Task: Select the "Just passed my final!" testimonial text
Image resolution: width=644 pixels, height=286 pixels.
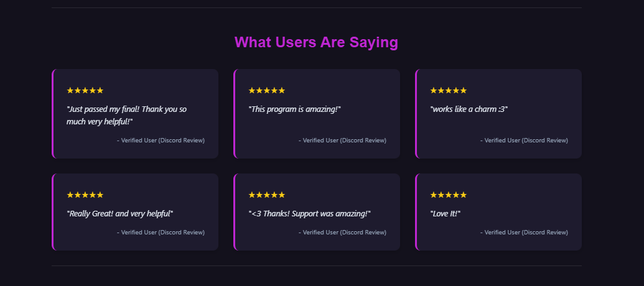Action: tap(126, 115)
